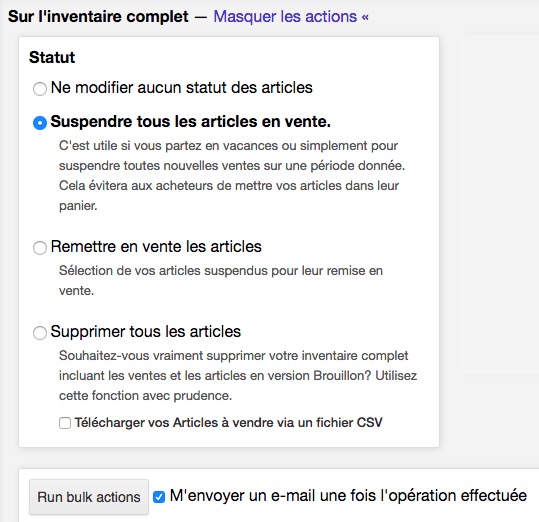Tick the 'Télécharger vos Articles' CSV checkbox
This screenshot has height=522, width=539.
[x=65, y=423]
